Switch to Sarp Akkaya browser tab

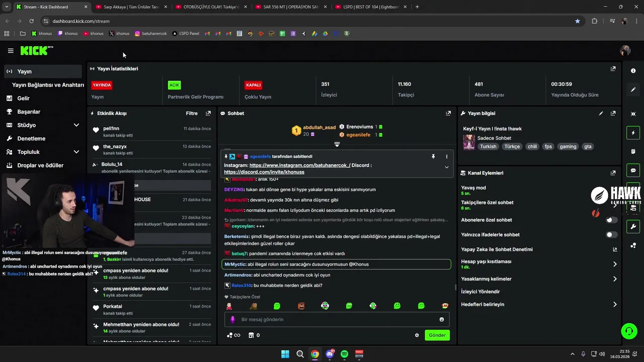[x=131, y=7]
